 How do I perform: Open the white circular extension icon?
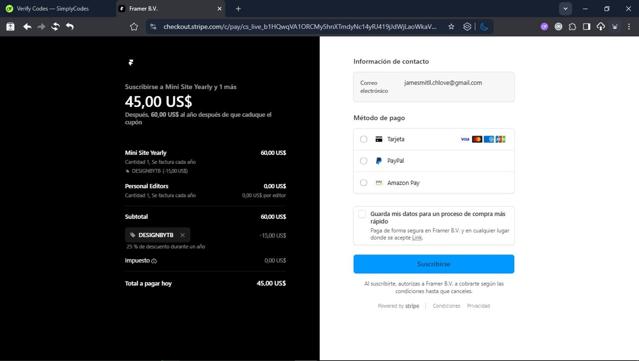pyautogui.click(x=558, y=26)
